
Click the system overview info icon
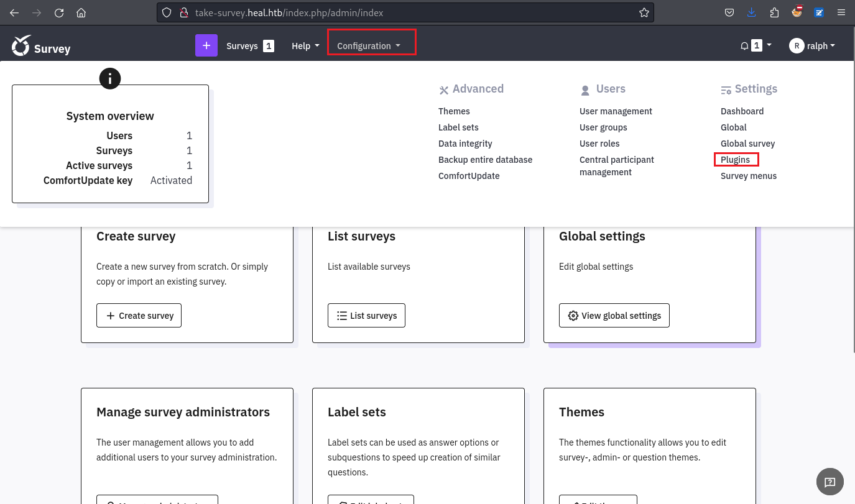(x=110, y=78)
